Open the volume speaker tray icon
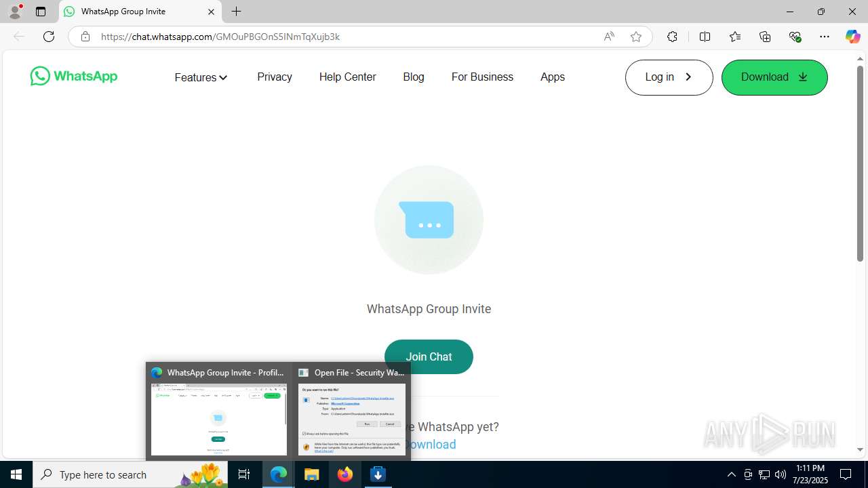 coord(781,474)
